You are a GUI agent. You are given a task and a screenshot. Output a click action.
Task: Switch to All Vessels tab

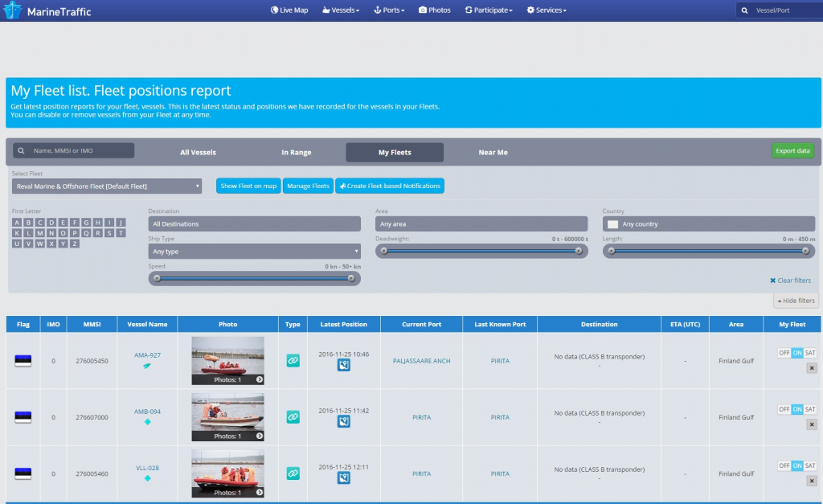[198, 152]
